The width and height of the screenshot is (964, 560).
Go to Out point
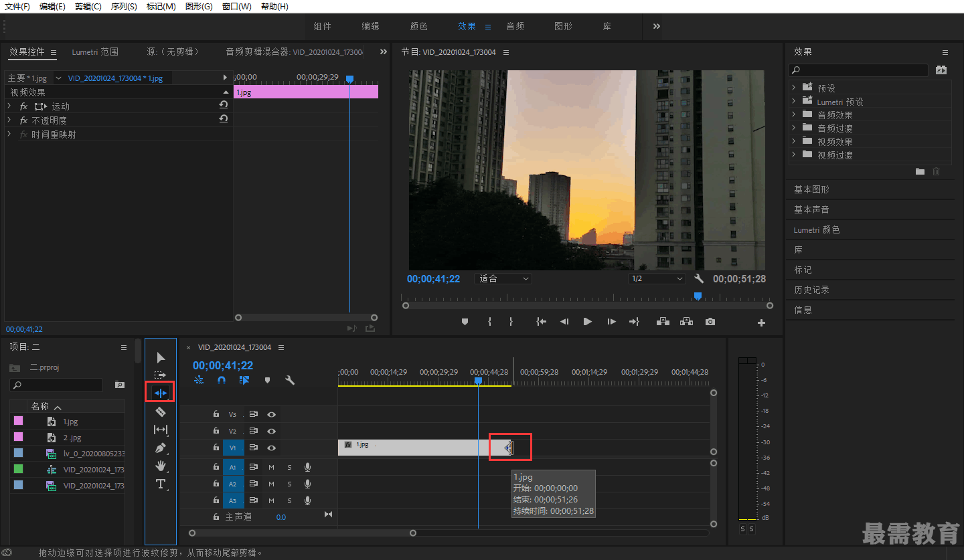click(x=633, y=322)
